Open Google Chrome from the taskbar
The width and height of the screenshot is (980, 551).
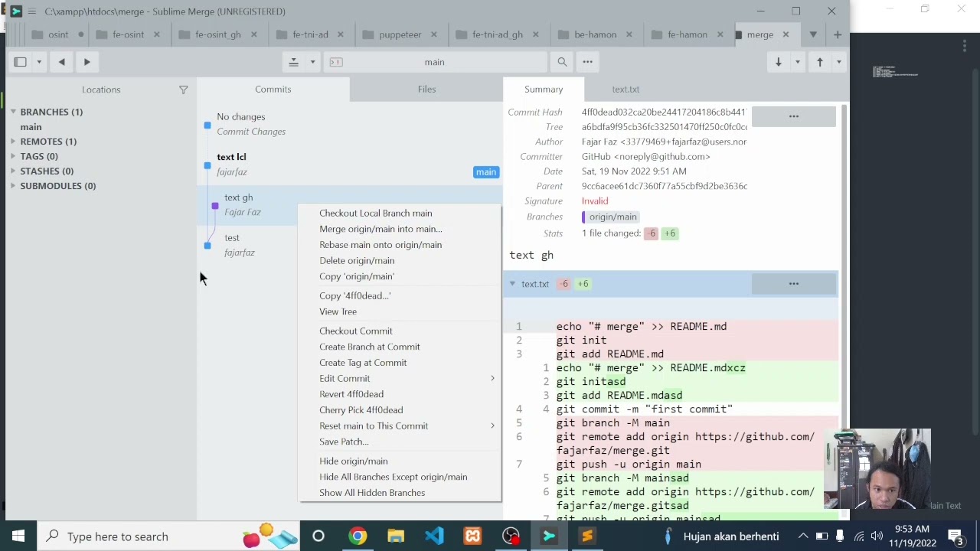click(x=358, y=536)
